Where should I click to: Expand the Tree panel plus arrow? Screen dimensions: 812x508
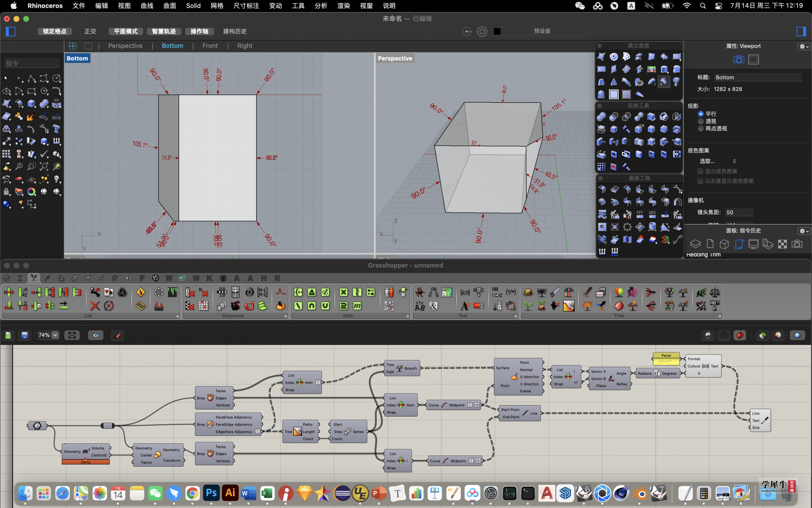point(719,316)
